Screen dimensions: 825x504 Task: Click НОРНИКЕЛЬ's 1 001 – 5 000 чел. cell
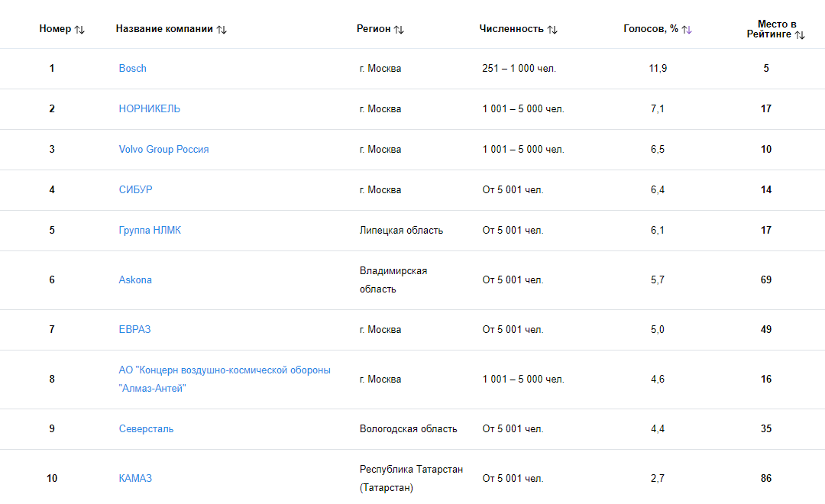[523, 109]
